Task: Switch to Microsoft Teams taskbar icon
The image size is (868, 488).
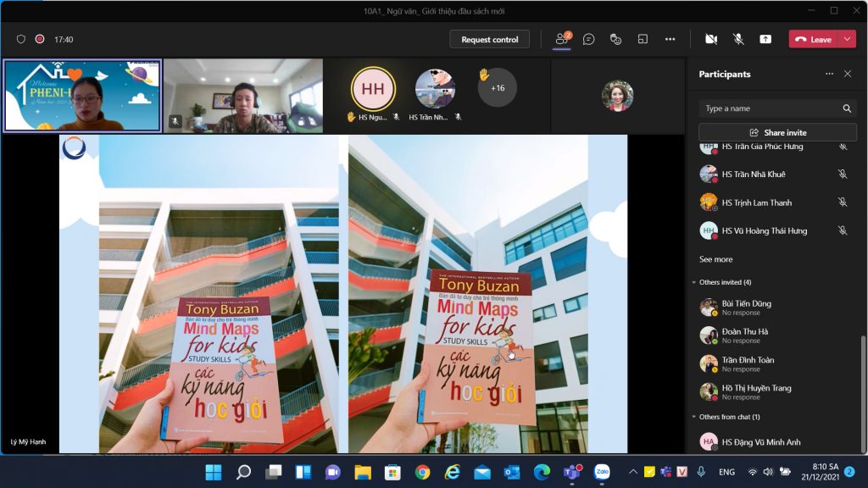Action: 572,472
